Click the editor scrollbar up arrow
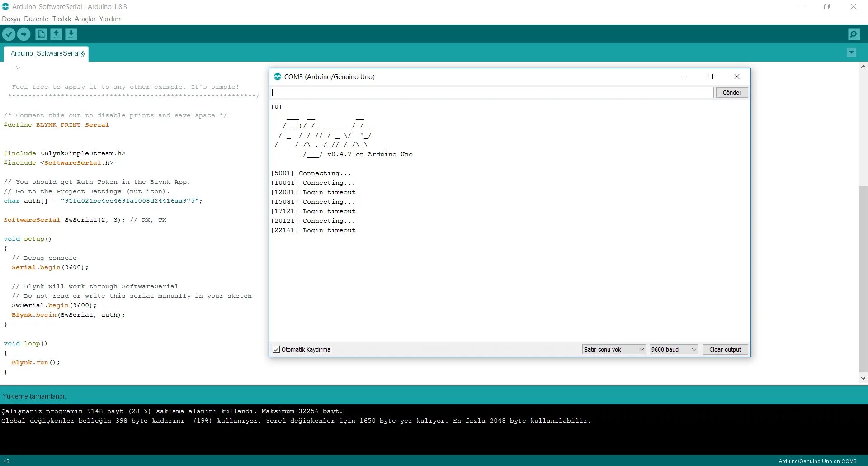This screenshot has height=466, width=868. (863, 67)
